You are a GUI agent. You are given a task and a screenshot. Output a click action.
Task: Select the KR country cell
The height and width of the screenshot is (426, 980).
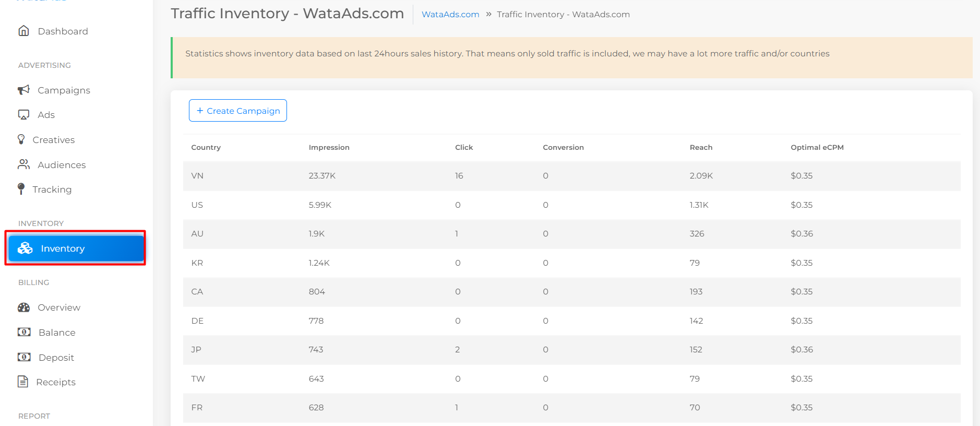(197, 263)
